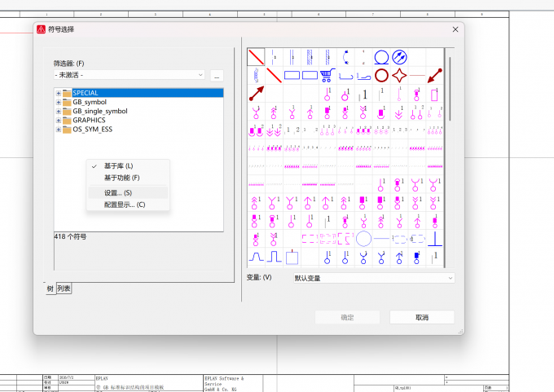Expand the GB_symbol tree node
The height and width of the screenshot is (392, 554).
pos(59,102)
